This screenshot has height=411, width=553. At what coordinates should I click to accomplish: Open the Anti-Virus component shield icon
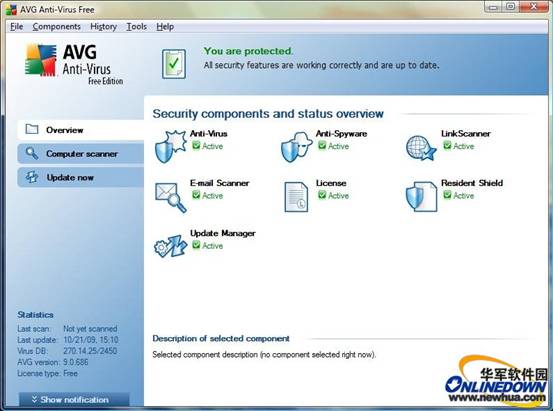(170, 146)
